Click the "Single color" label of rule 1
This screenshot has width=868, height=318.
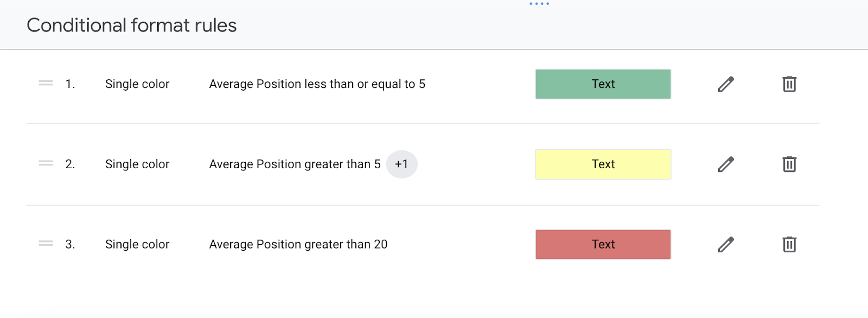[137, 84]
